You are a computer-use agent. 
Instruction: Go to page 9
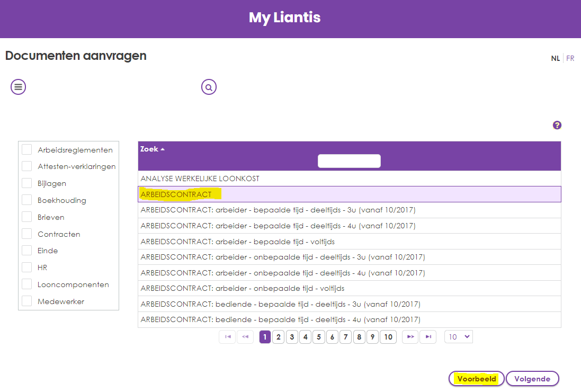click(372, 337)
